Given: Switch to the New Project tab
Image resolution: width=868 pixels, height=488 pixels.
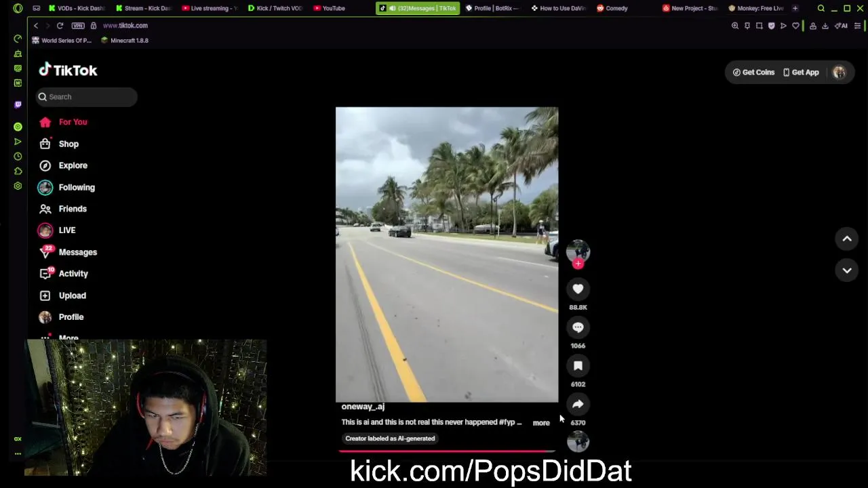Looking at the screenshot, I should [x=690, y=8].
